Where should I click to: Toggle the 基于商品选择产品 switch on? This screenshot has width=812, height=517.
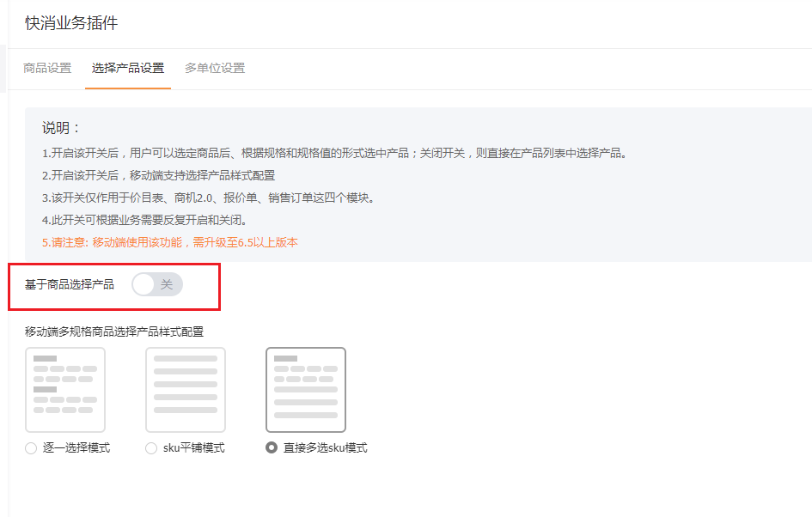tap(157, 284)
